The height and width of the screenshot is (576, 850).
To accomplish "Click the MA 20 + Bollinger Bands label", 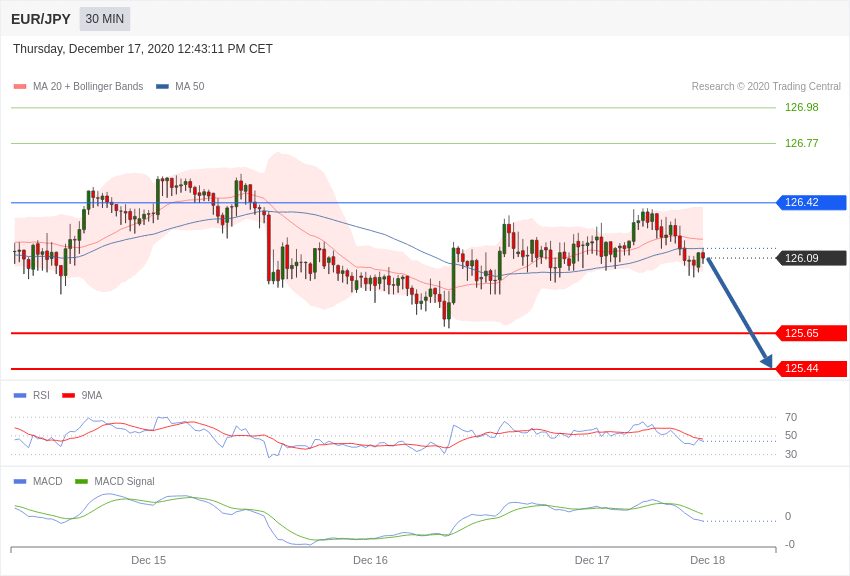I will [x=88, y=86].
